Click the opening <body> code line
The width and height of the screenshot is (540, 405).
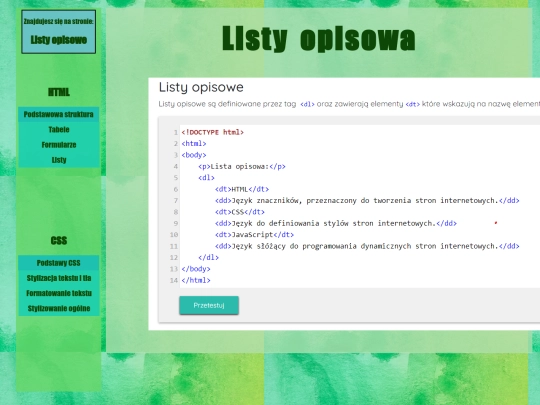click(x=194, y=155)
